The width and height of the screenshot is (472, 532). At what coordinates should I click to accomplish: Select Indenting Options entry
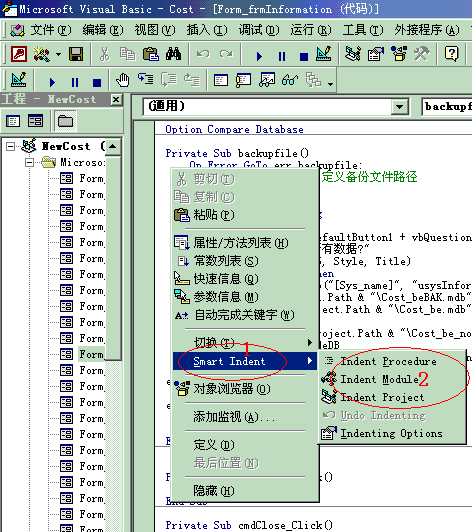point(392,434)
